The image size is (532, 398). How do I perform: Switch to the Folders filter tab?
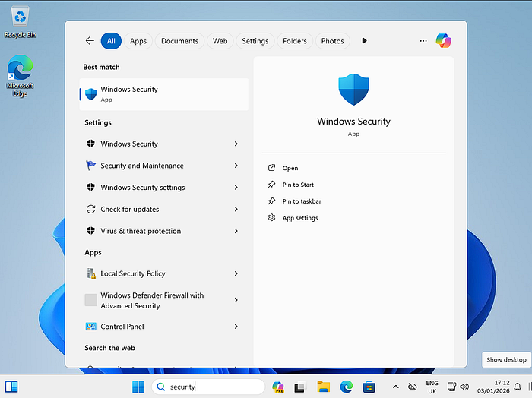click(x=295, y=41)
